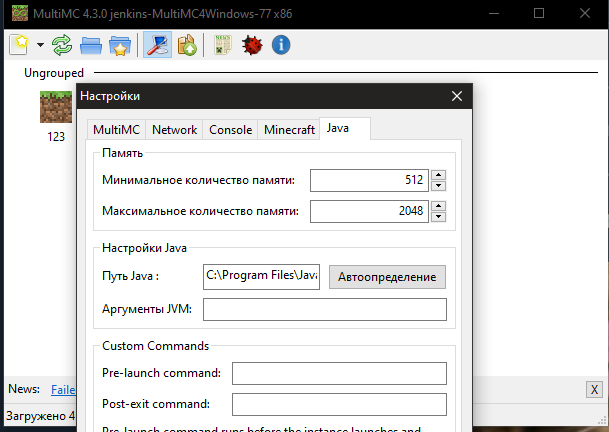609x432 pixels.
Task: Close the MultiMC main window
Action: point(585,14)
